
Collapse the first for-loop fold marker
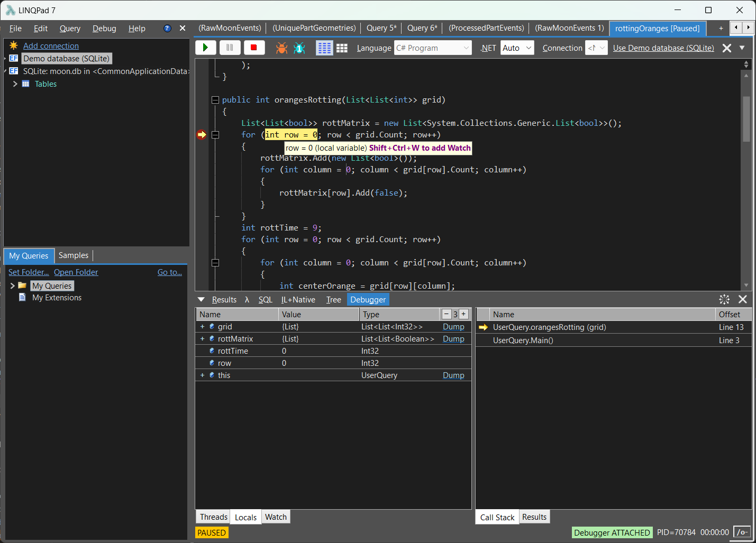click(x=215, y=135)
